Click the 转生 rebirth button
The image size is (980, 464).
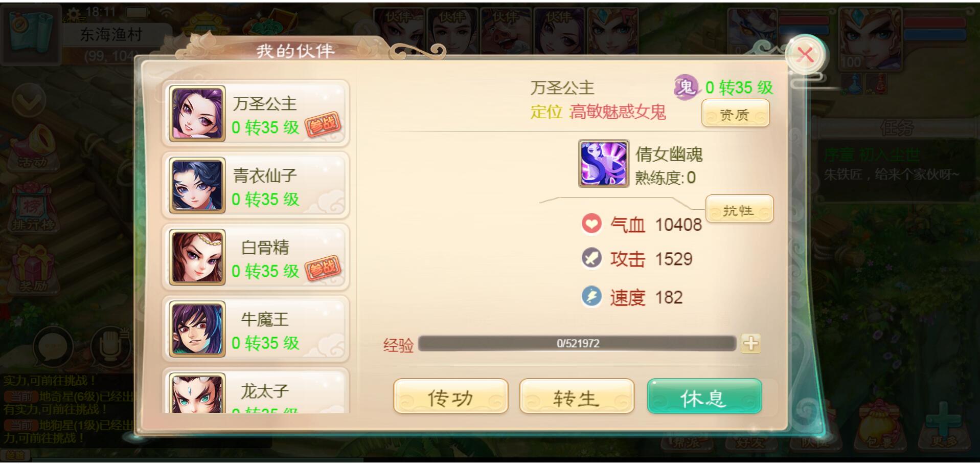pyautogui.click(x=577, y=396)
